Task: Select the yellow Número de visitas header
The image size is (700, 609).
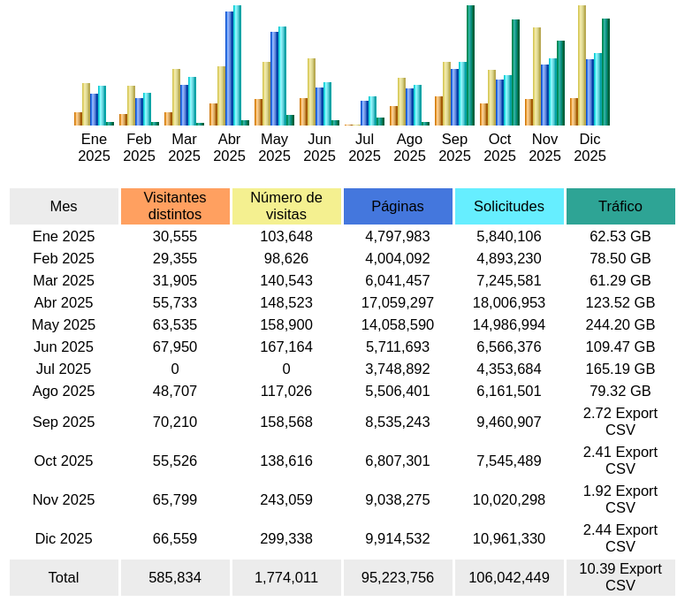Action: (x=286, y=206)
